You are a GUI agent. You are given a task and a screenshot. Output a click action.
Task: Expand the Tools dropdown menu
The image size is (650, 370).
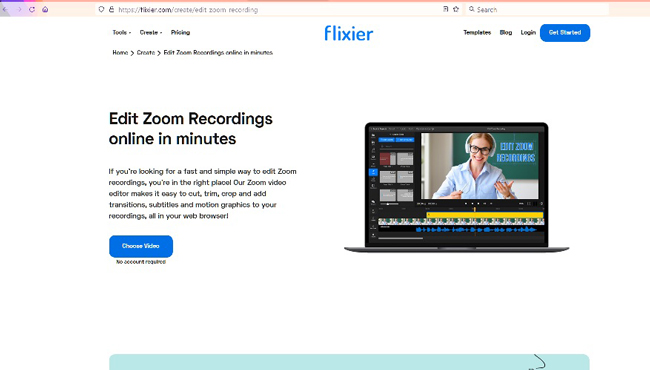121,32
